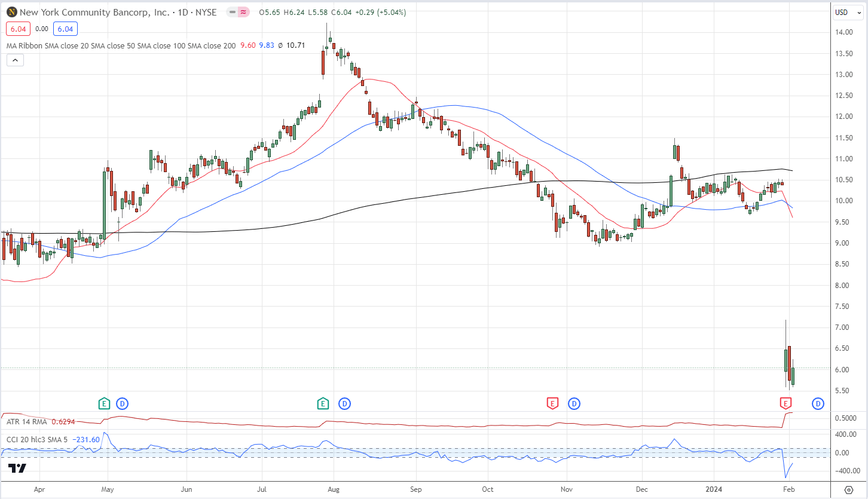Screen dimensions: 868x499
Task: Click the New York Community Bancorp logo icon
Action: (11, 12)
